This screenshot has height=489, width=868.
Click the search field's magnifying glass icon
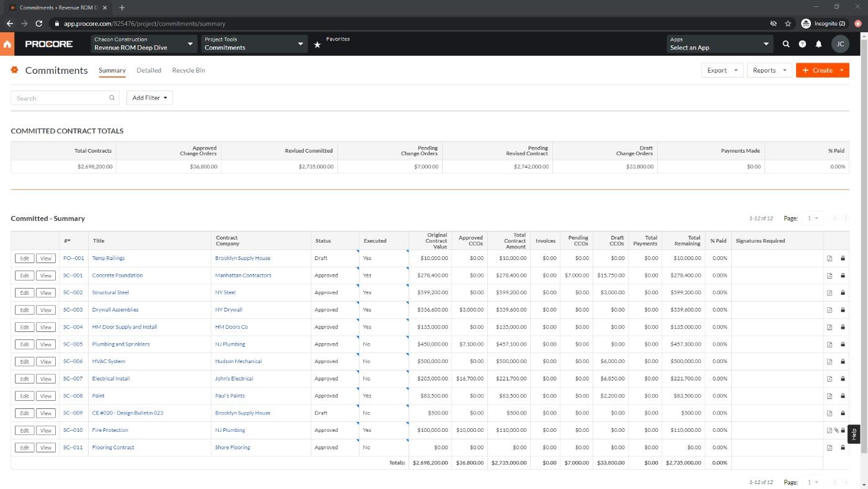[112, 98]
